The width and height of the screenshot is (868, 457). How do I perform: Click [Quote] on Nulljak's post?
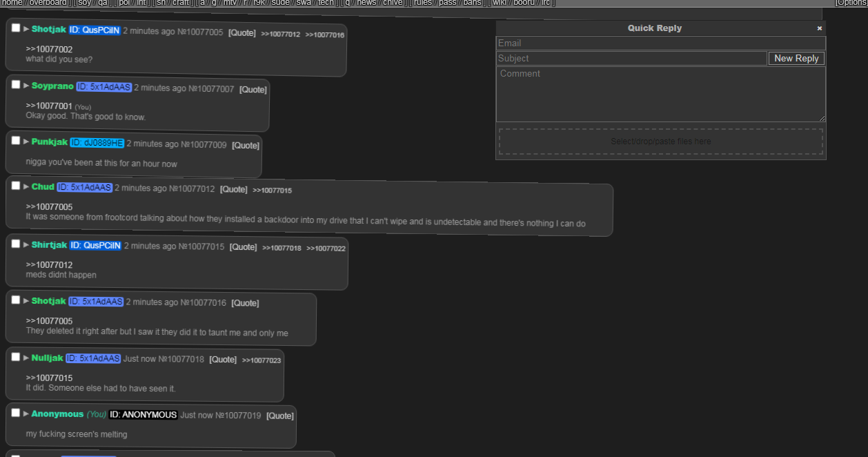(x=223, y=360)
